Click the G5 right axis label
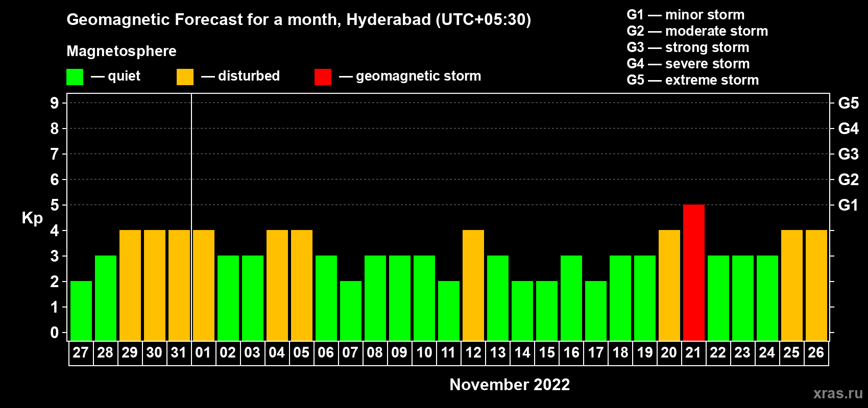The height and width of the screenshot is (408, 868). click(x=848, y=103)
